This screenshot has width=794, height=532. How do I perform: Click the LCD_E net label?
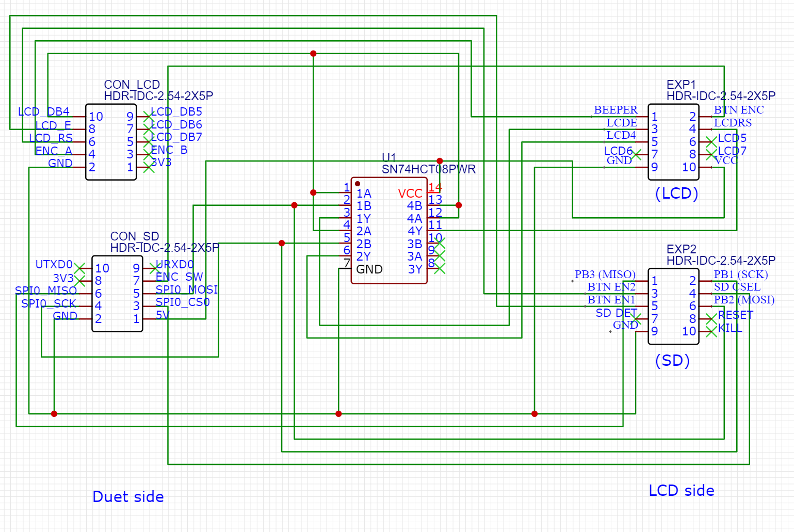(53, 126)
